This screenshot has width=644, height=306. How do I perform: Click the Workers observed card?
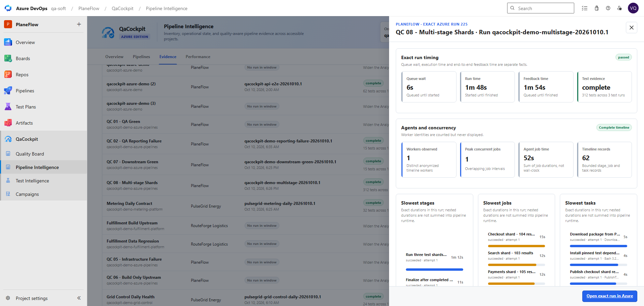click(x=429, y=160)
